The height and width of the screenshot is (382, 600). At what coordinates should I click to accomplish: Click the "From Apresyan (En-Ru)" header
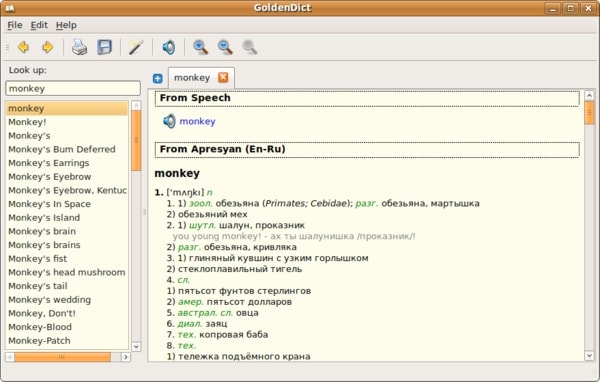click(x=367, y=150)
